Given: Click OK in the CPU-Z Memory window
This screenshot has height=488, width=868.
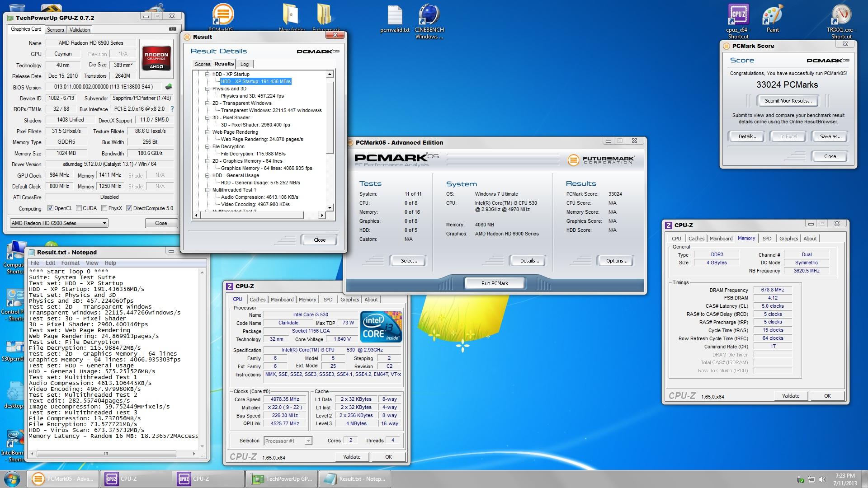Looking at the screenshot, I should (827, 396).
